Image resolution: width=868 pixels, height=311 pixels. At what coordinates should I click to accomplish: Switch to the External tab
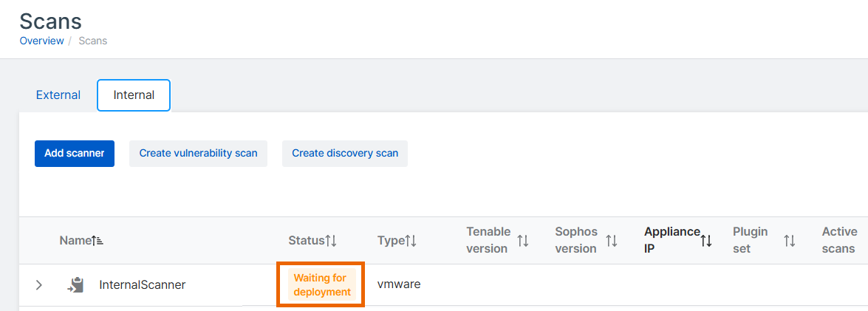[x=58, y=95]
